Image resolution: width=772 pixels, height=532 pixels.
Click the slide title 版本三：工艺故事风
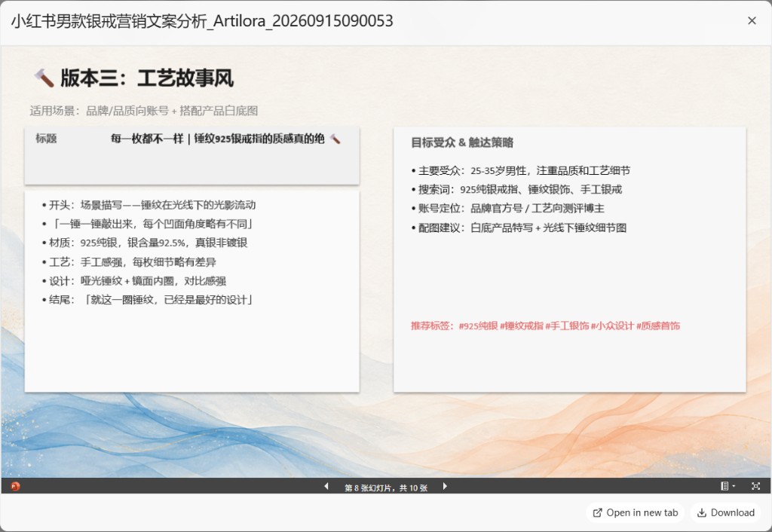[147, 78]
